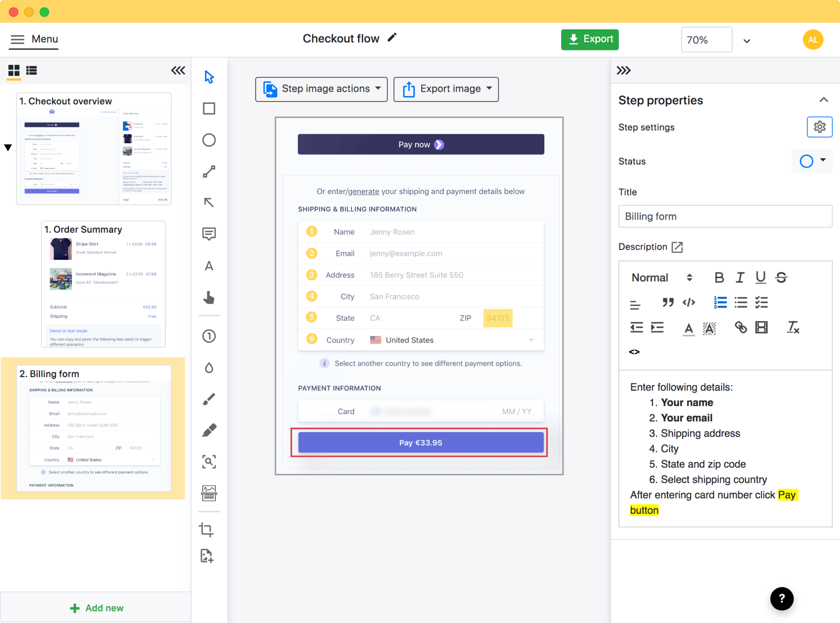Switch sidebar to list view
The image size is (840, 623).
point(32,70)
